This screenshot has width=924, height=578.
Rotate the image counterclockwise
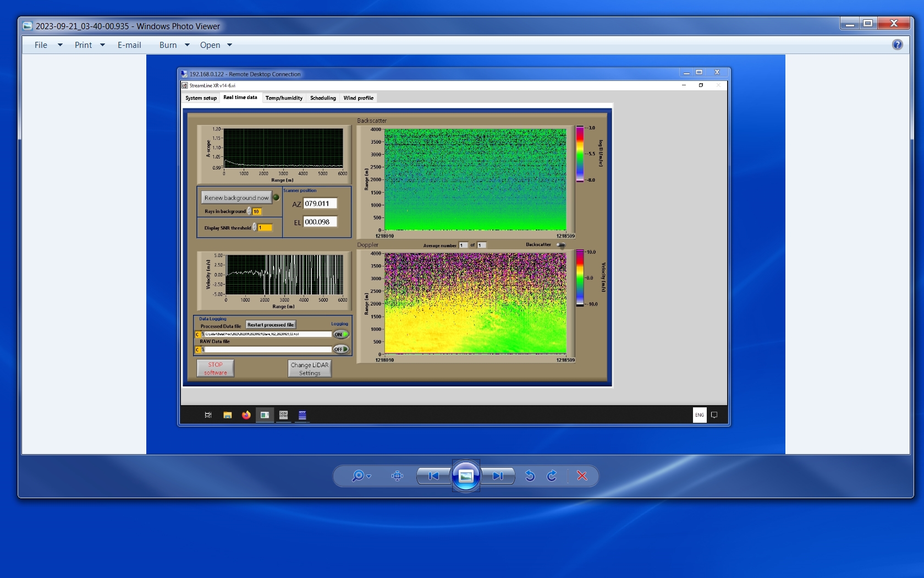click(x=530, y=476)
